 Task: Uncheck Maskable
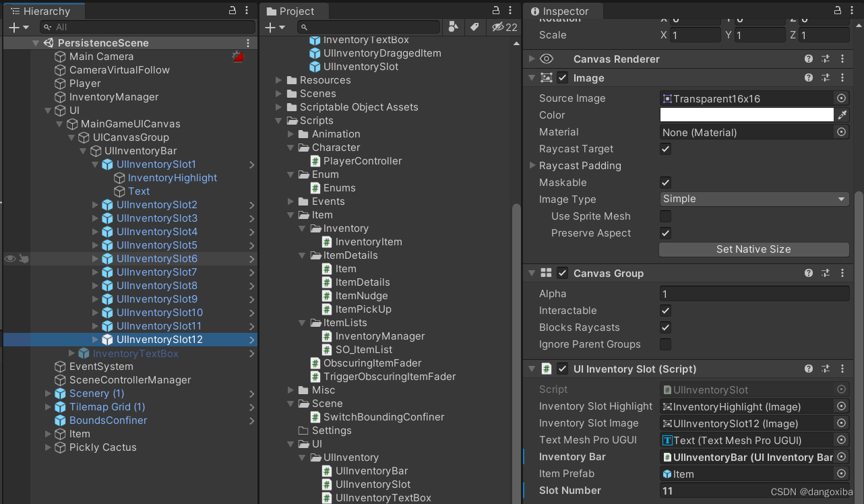pos(665,183)
